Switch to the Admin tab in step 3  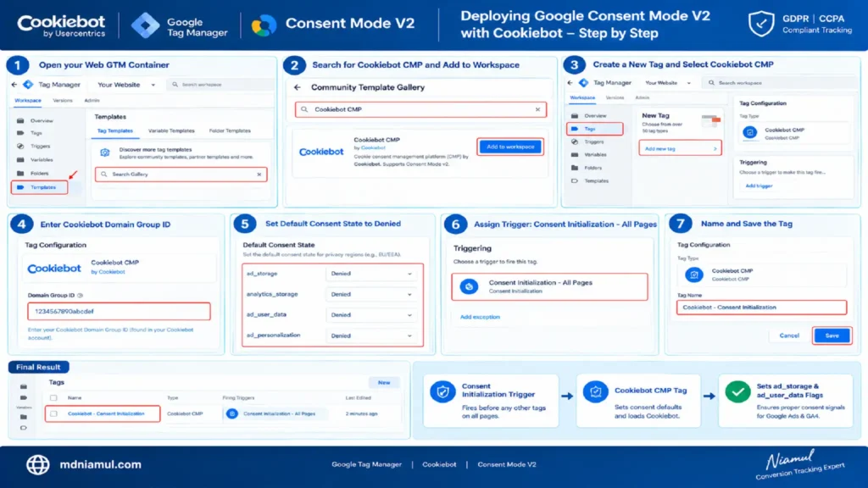tap(643, 98)
